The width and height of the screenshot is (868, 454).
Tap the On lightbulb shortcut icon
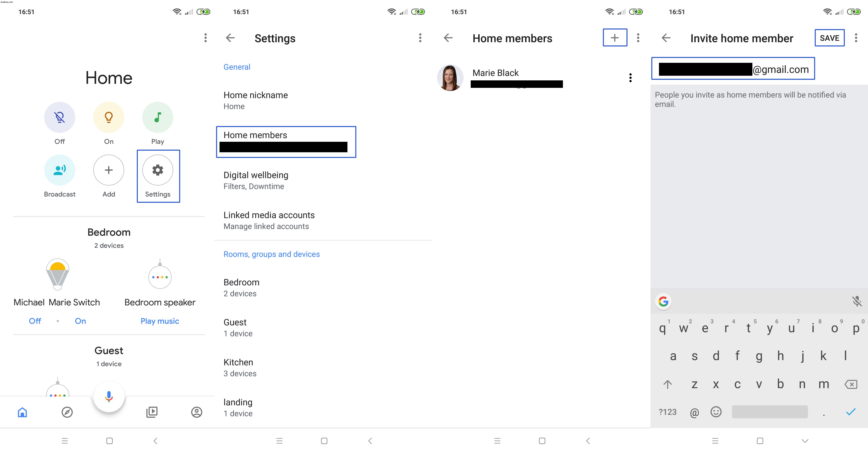[x=109, y=117]
